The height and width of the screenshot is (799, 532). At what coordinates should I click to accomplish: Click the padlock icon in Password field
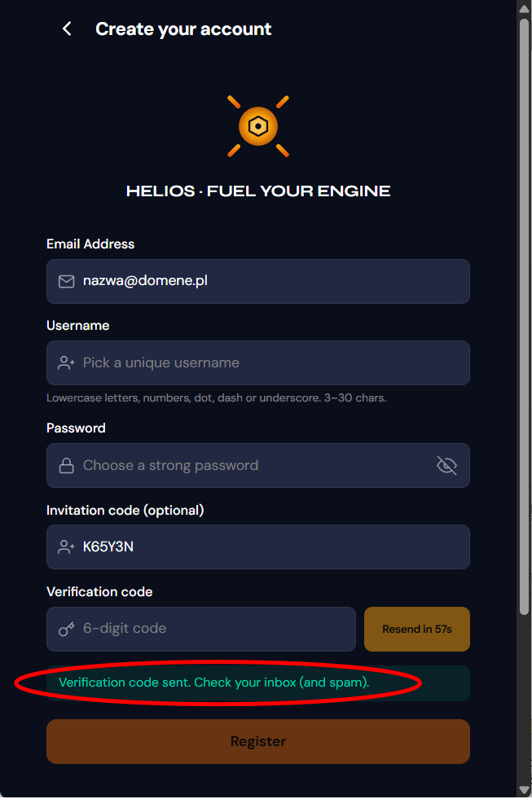click(x=66, y=465)
